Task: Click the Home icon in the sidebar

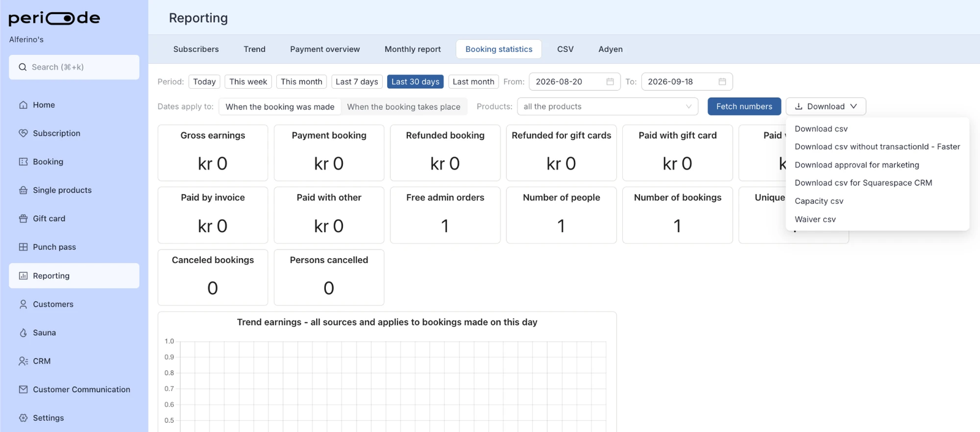Action: pyautogui.click(x=23, y=105)
